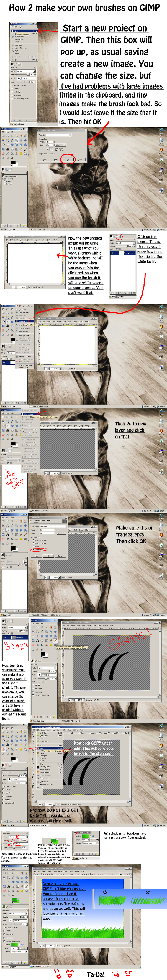Choose Foreground color fill type in New Layer dialog
Image resolution: width=167 pixels, height=980 pixels.
coord(40,540)
